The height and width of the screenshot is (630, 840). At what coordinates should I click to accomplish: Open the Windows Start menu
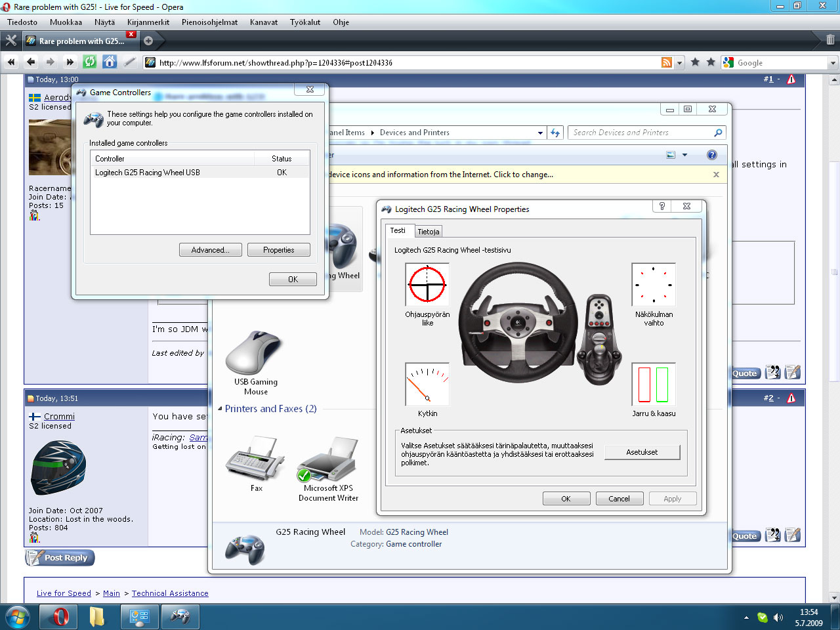pyautogui.click(x=18, y=617)
